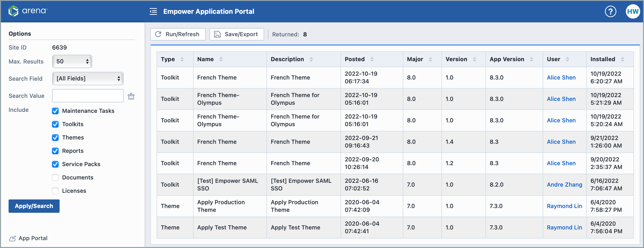This screenshot has width=644, height=248.
Task: Sort by App Version column arrows
Action: tap(531, 59)
